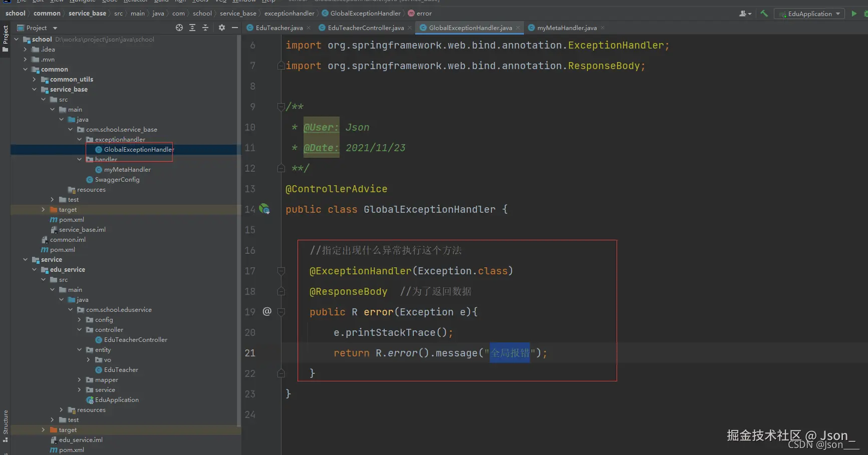Screen dimensions: 868x455
Task: Click 'src' in the navigation breadcrumb
Action: [118, 14]
